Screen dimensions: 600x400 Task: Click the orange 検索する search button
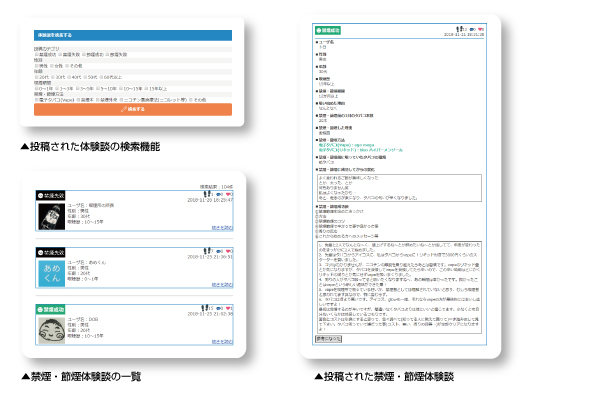pyautogui.click(x=132, y=110)
